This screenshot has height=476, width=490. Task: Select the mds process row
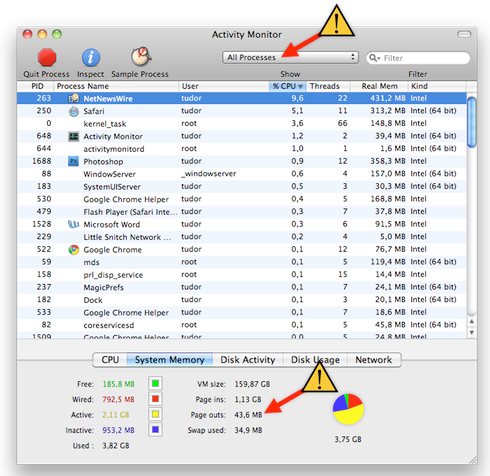coord(242,262)
